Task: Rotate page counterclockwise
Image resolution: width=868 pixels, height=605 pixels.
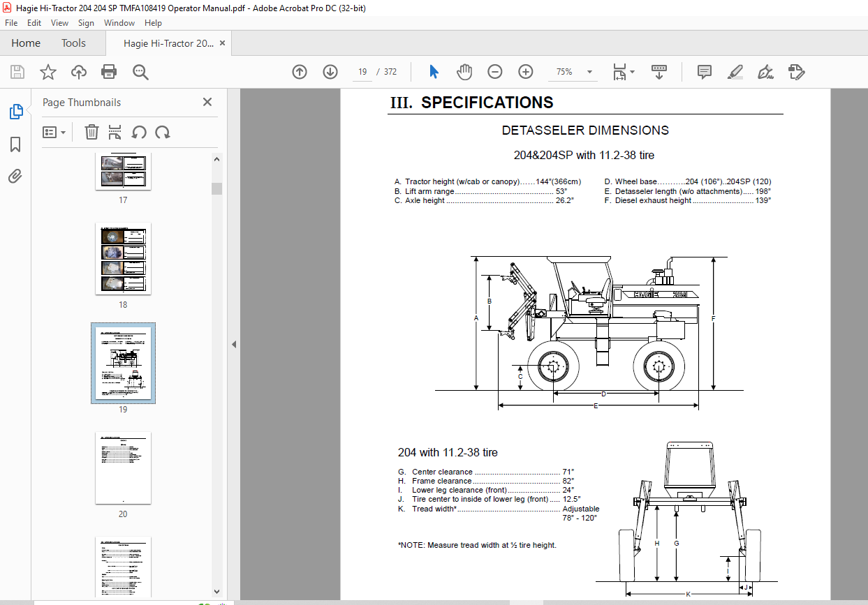Action: click(139, 132)
